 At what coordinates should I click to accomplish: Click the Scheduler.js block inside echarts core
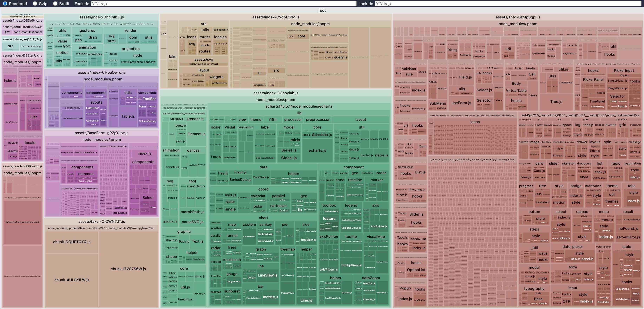(x=322, y=135)
